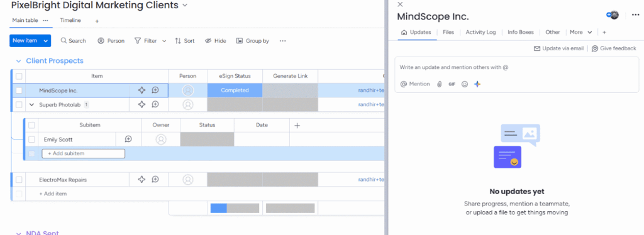Click Completed eSign Status for MindScope Inc.
Screen dimensions: 644x235
(235, 90)
